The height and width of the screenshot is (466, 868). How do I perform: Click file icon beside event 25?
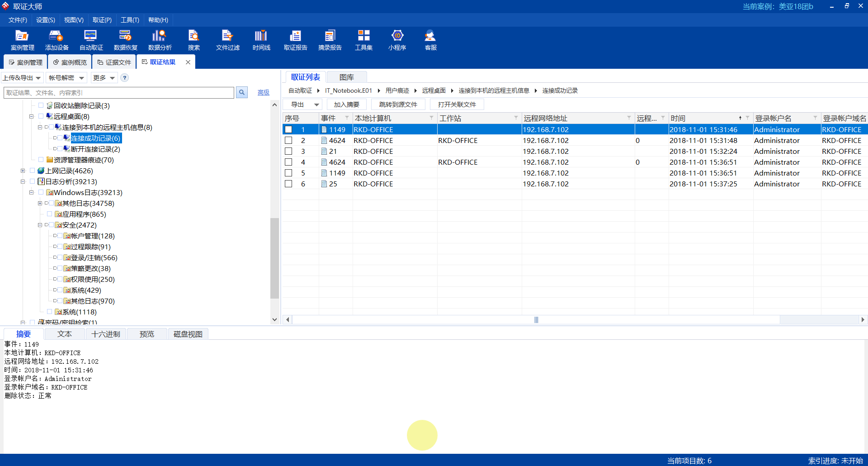pos(324,184)
